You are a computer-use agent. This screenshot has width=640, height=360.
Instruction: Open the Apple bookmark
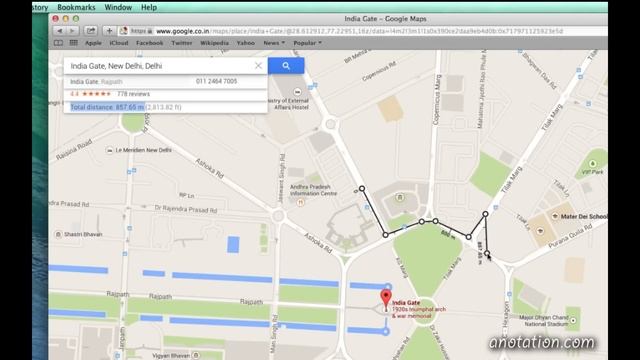93,43
